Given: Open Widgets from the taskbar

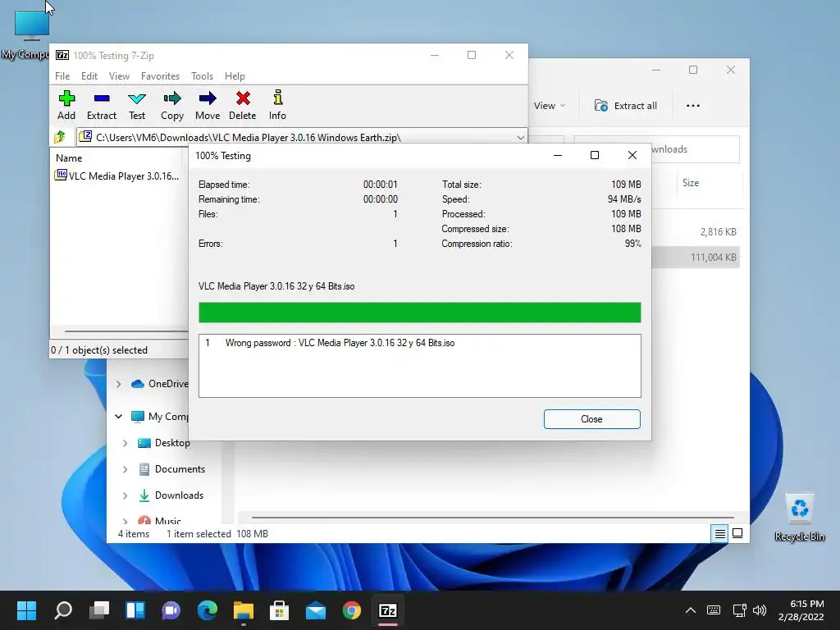Looking at the screenshot, I should [x=135, y=610].
